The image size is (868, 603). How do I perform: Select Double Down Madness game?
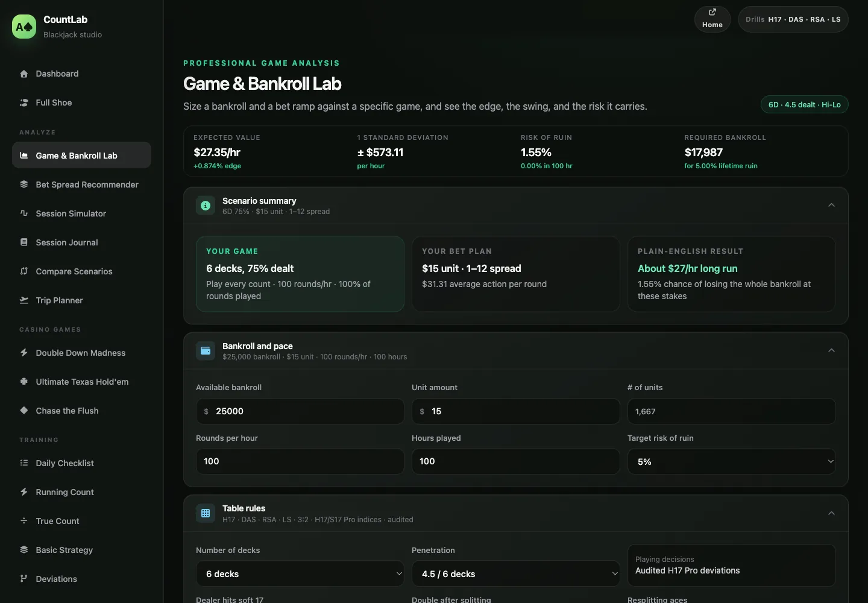(81, 353)
